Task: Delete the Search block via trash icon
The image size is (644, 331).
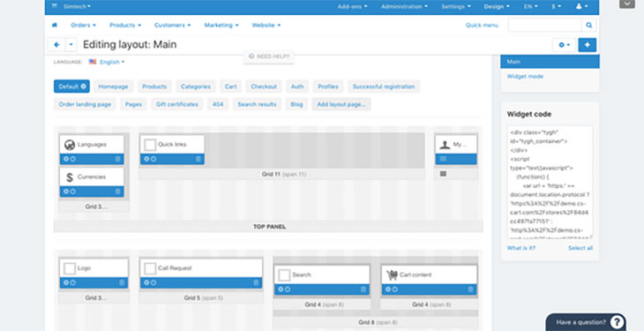Action: click(363, 290)
